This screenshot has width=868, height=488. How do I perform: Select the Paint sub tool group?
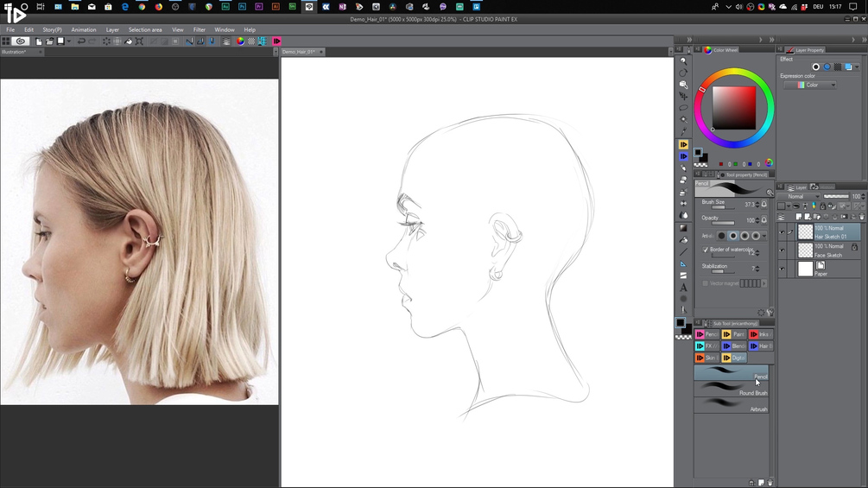[734, 334]
